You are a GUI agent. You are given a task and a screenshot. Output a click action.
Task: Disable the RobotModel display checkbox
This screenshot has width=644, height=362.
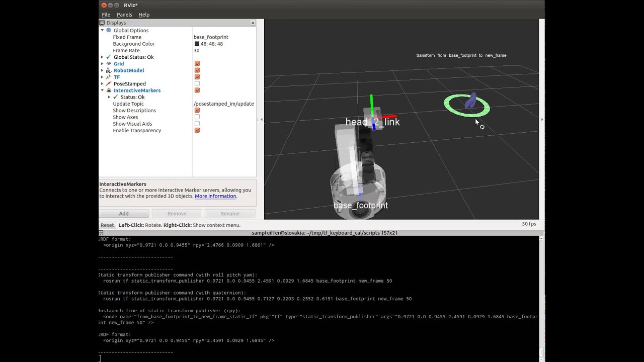pos(197,70)
